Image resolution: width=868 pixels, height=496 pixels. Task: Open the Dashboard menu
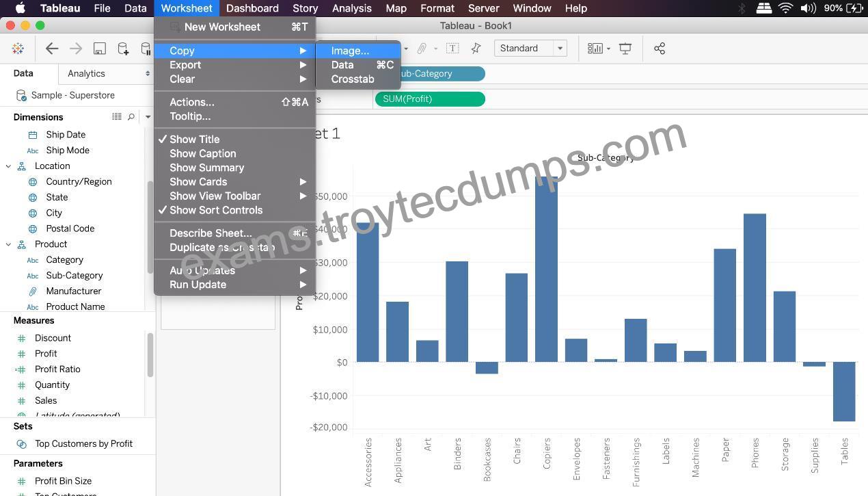[x=252, y=8]
